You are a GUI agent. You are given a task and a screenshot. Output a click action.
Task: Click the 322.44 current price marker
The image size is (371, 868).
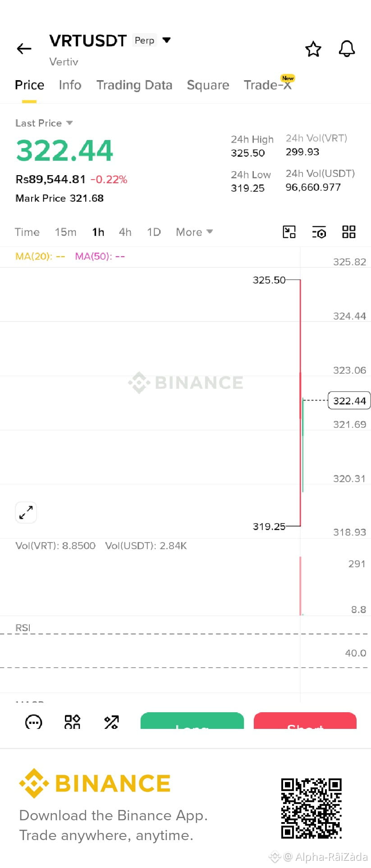pyautogui.click(x=349, y=401)
